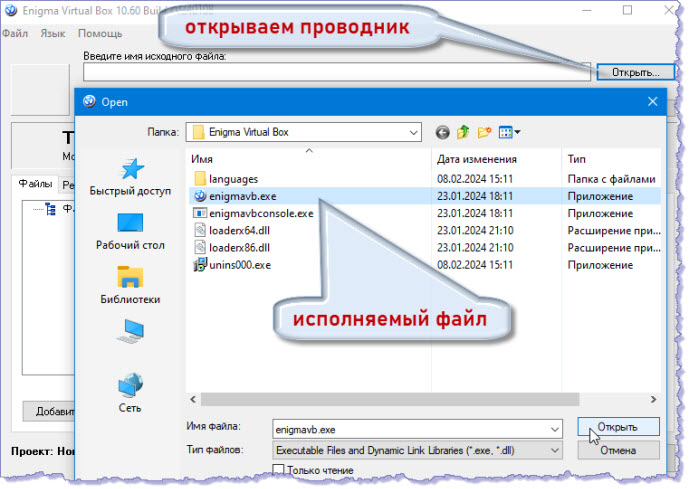Click the Back arrow icon in Open dialog

click(x=442, y=132)
